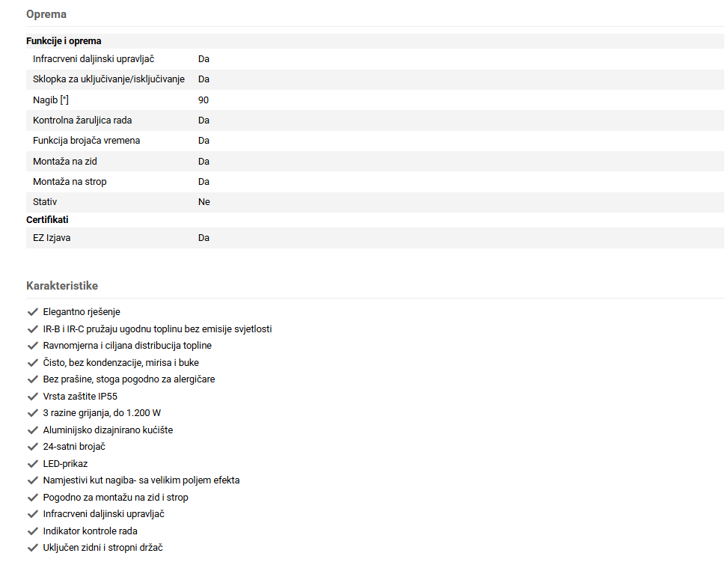728x562 pixels.
Task: Click the Oprema section heading
Action: point(46,14)
